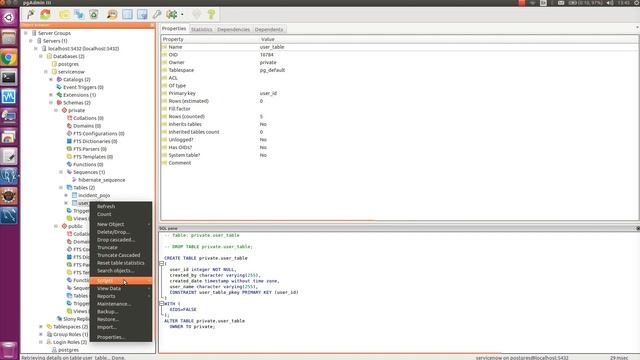The width and height of the screenshot is (640, 360).
Task: Select Reset table statistics menu entry
Action: [x=121, y=263]
